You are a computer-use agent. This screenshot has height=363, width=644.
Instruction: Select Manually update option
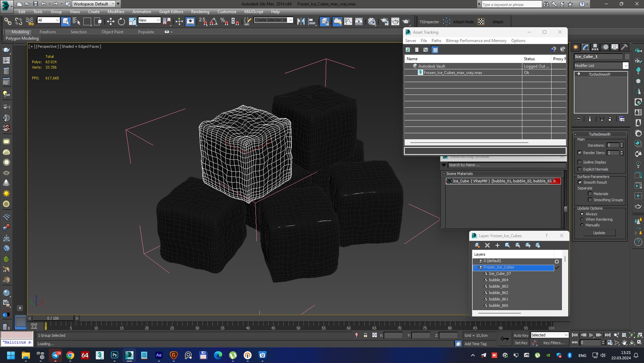point(582,225)
